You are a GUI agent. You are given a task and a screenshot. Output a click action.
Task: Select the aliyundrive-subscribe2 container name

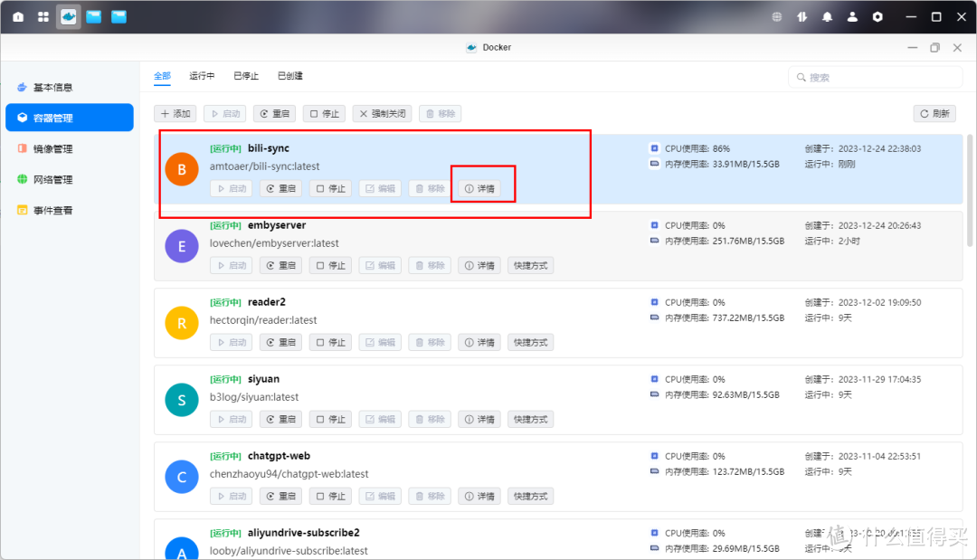[x=303, y=533]
